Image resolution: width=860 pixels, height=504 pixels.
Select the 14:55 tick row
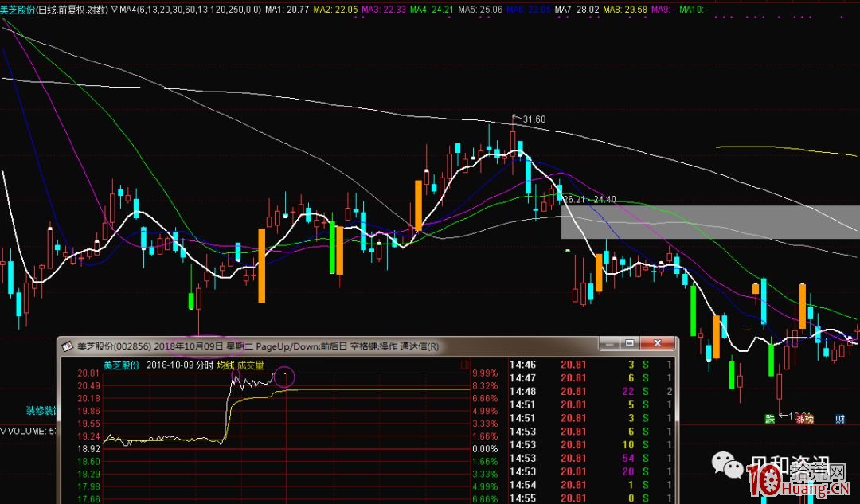591,498
